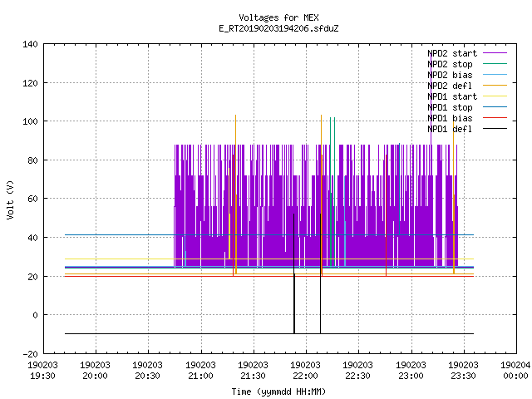This screenshot has width=532, height=399.
Task: Click the 190203 22:30 time tick label
Action: coord(357,371)
